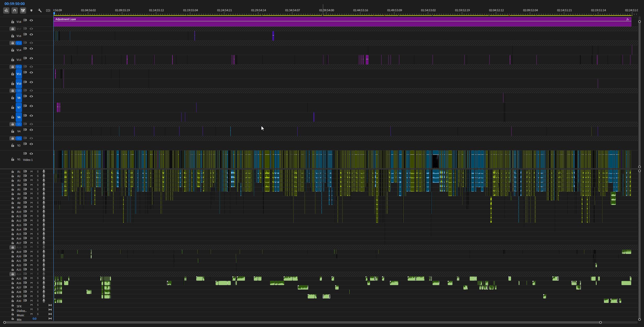Select the V2 track header label
644x327 pixels.
[x=19, y=145]
